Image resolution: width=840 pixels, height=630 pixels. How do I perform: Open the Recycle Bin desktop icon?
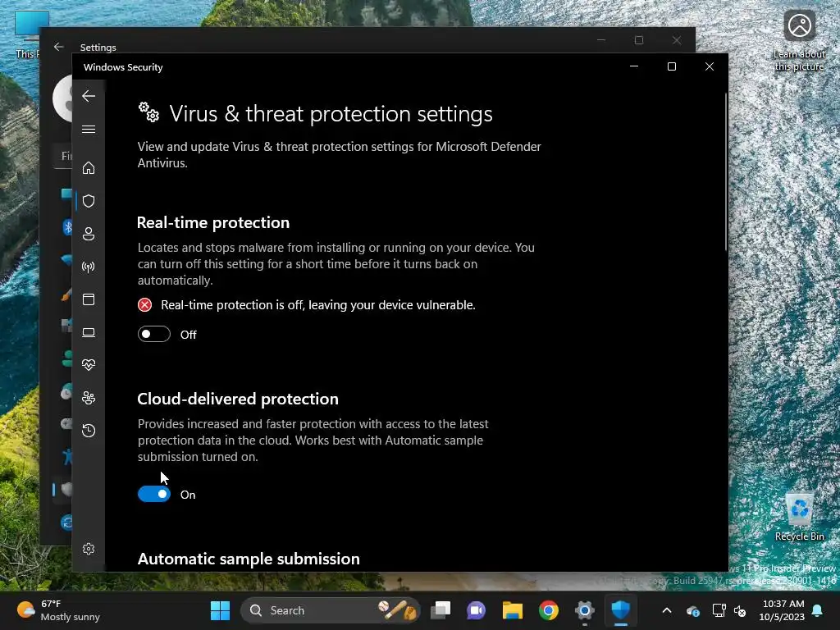click(799, 517)
